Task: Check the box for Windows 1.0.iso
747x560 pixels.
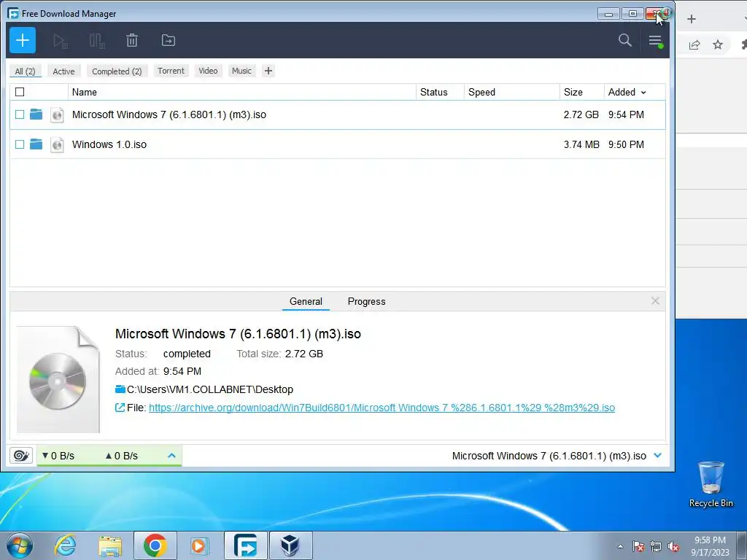Action: click(20, 144)
